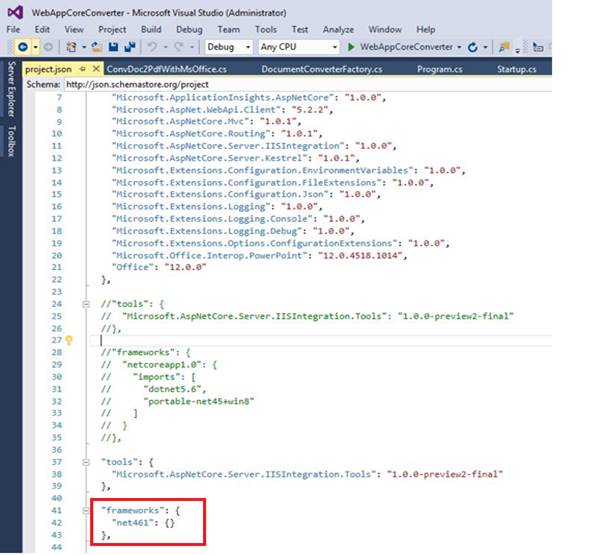This screenshot has height=555, width=608.
Task: Click the Visual Studio logo icon
Action: [x=16, y=13]
